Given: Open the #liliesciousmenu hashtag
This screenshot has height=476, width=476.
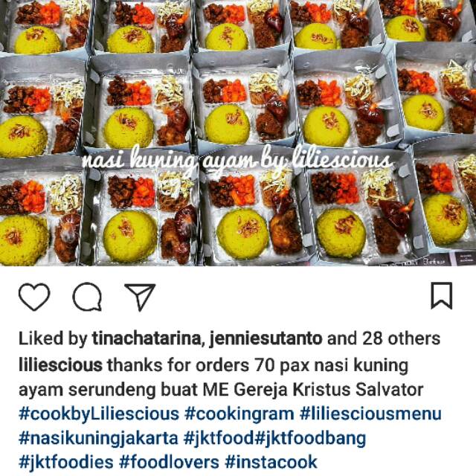Looking at the screenshot, I should 370,414.
